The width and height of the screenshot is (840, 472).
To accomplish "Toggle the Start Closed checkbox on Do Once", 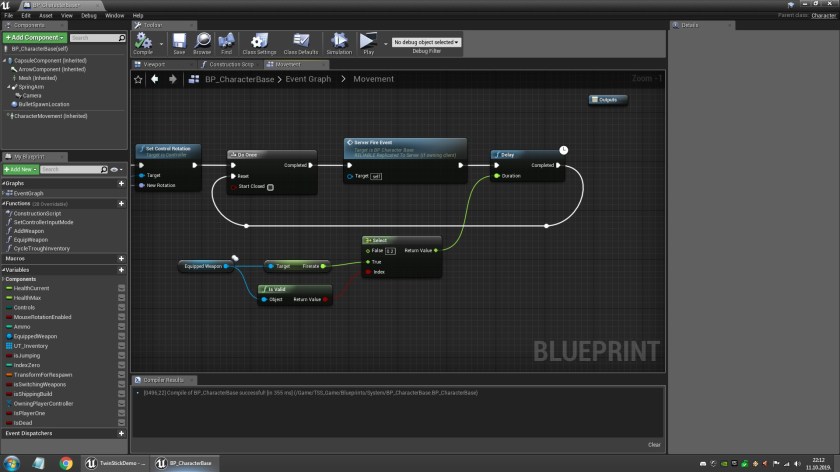I will click(270, 186).
